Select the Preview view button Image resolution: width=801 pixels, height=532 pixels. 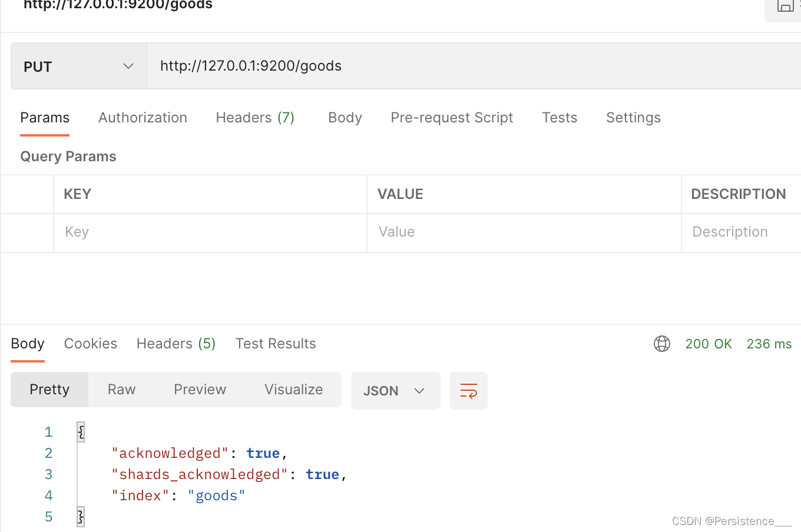(200, 390)
